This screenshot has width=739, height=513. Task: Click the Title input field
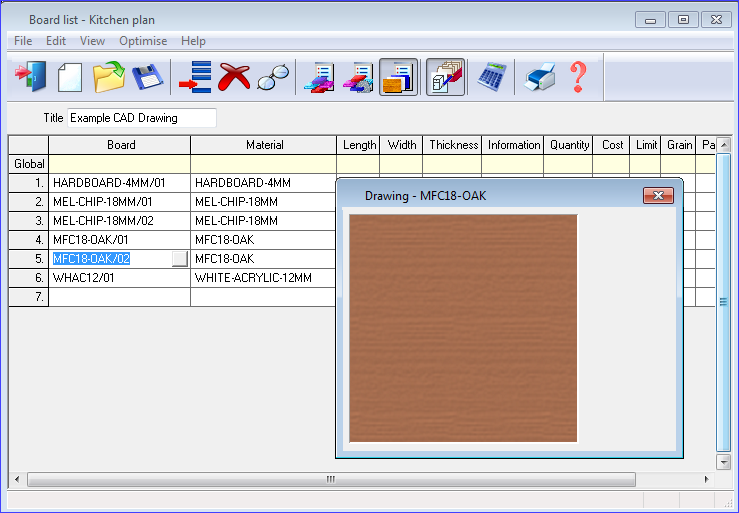point(142,117)
